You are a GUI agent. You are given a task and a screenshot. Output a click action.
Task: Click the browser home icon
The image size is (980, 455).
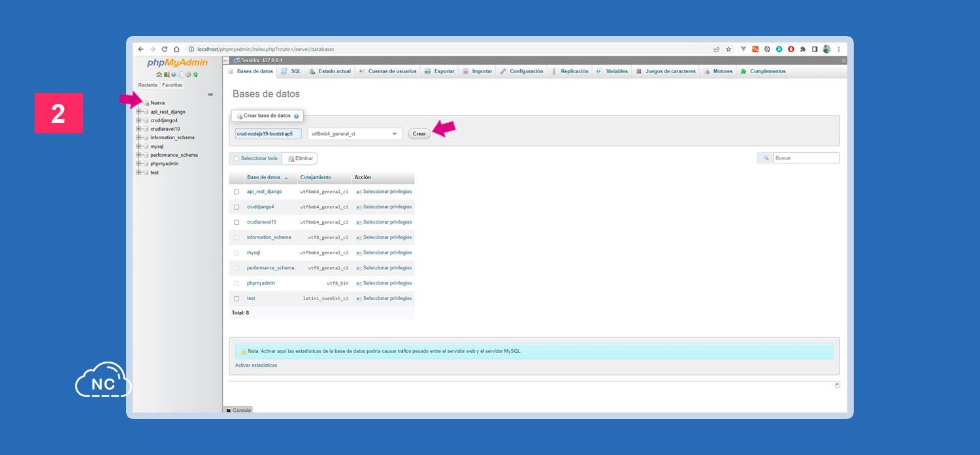176,49
